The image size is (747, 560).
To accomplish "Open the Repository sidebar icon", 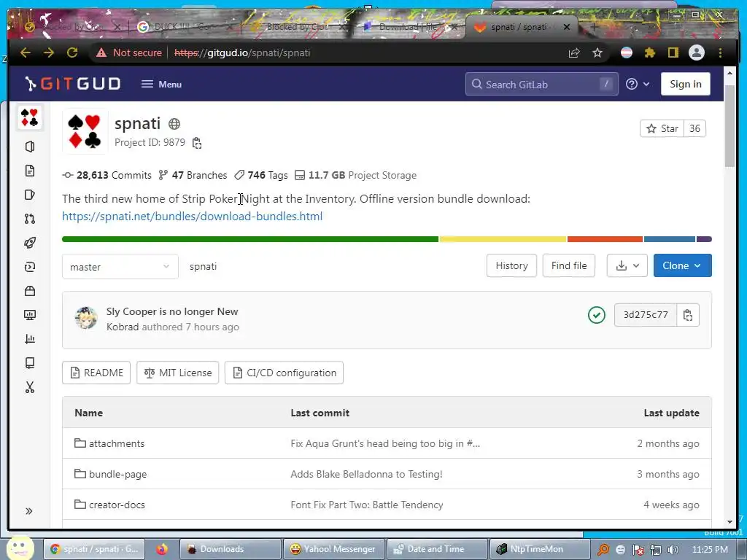I will click(29, 171).
